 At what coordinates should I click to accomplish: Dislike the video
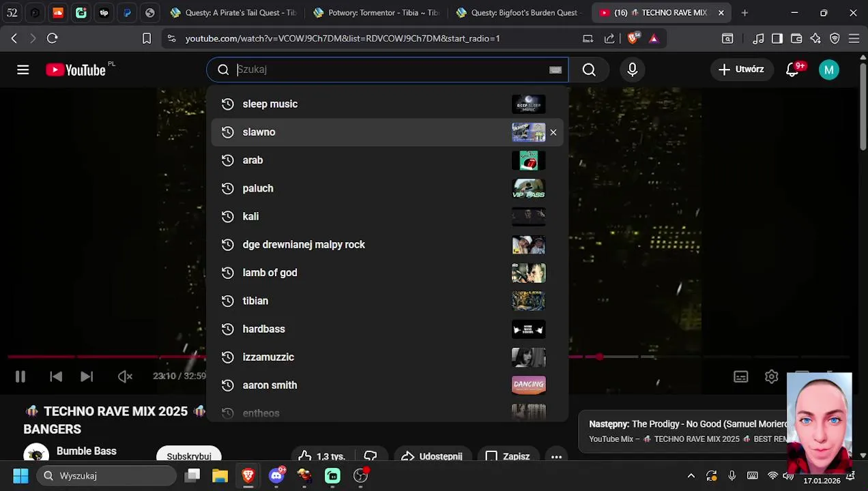click(x=371, y=456)
